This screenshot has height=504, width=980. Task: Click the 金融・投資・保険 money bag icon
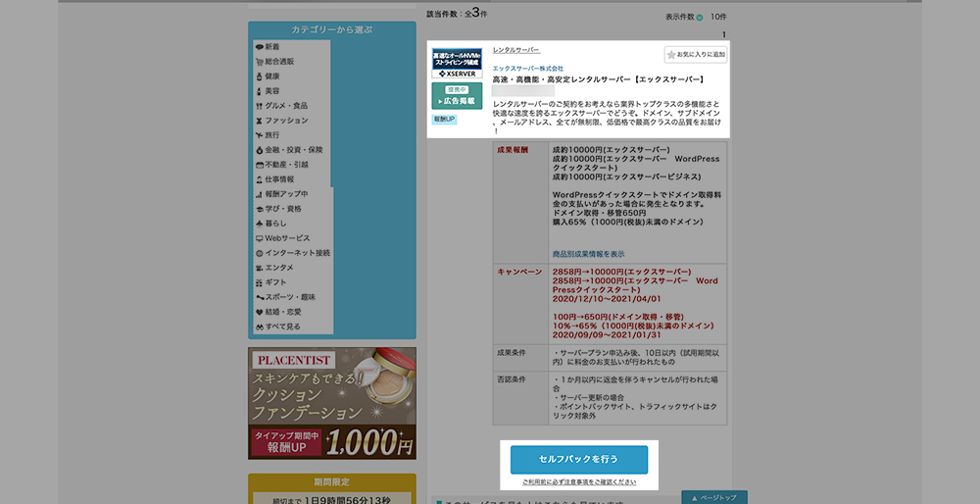pos(260,150)
